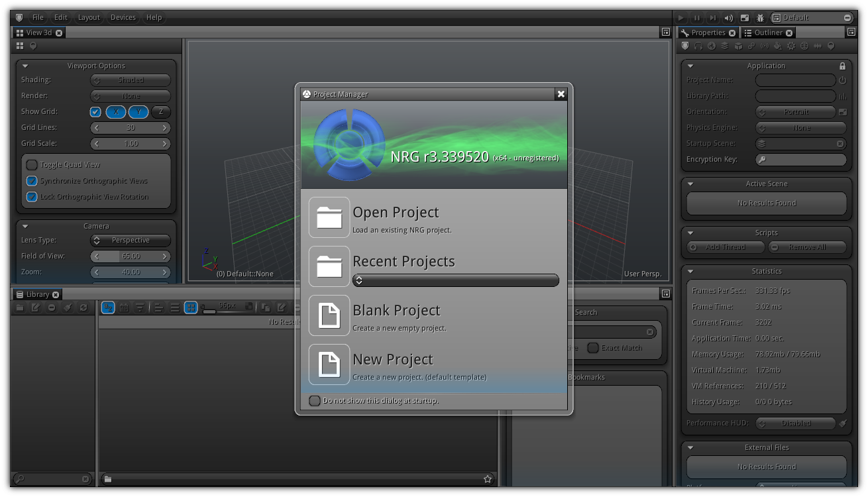
Task: Click the power icon beside Project Name
Action: 842,80
